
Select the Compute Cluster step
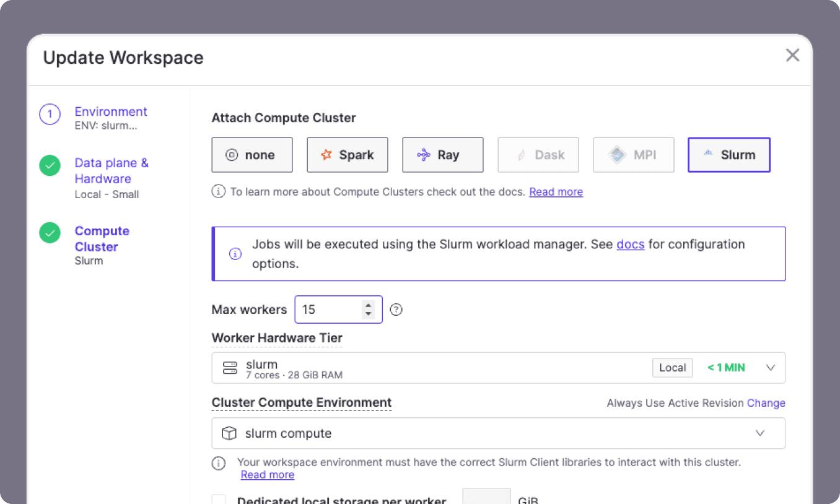(x=102, y=239)
